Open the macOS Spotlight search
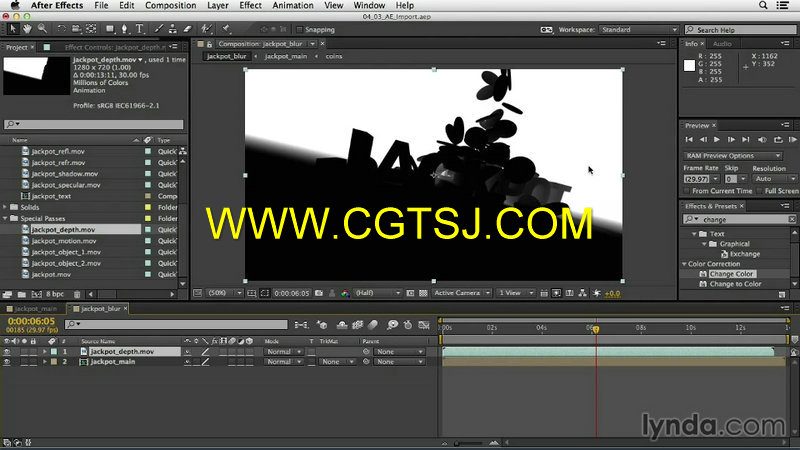Screen dimensions: 800x450 (763, 5)
